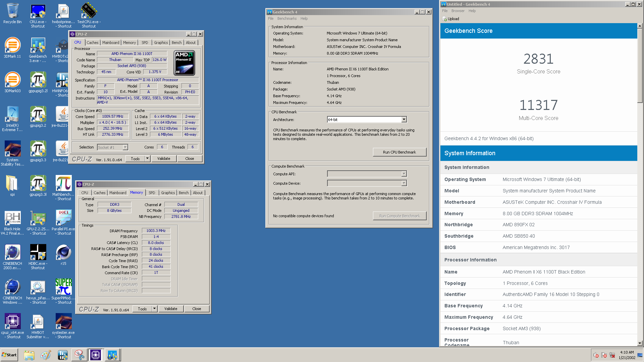The width and height of the screenshot is (644, 362).
Task: Open the GPU-Z.2.25 shortcut icon
Action: [38, 223]
